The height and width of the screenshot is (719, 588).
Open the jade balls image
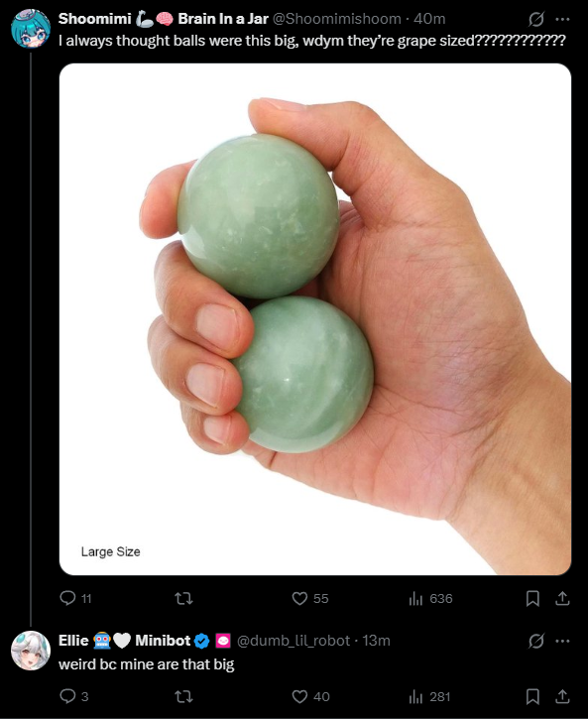coord(315,318)
